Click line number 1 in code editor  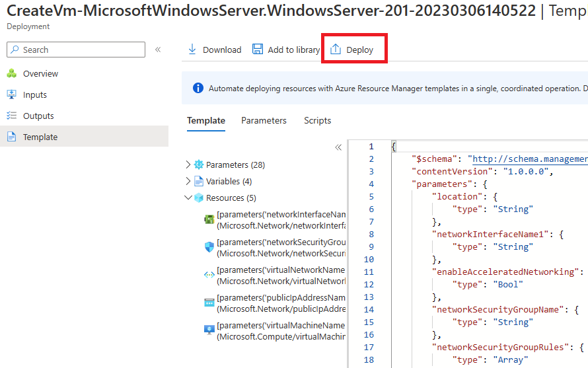[x=371, y=146]
